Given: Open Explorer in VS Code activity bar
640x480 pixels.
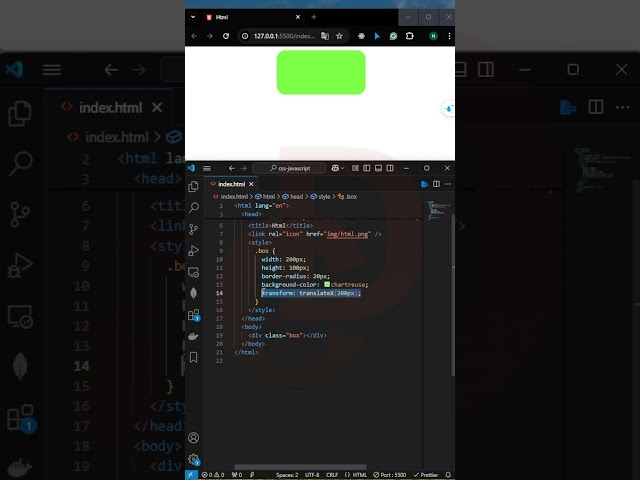Looking at the screenshot, I should point(193,187).
